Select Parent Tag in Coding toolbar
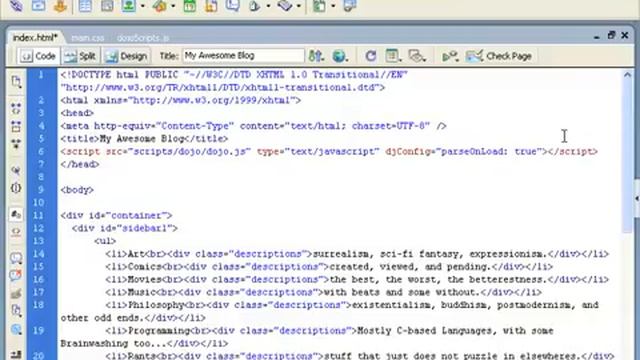 pyautogui.click(x=16, y=170)
